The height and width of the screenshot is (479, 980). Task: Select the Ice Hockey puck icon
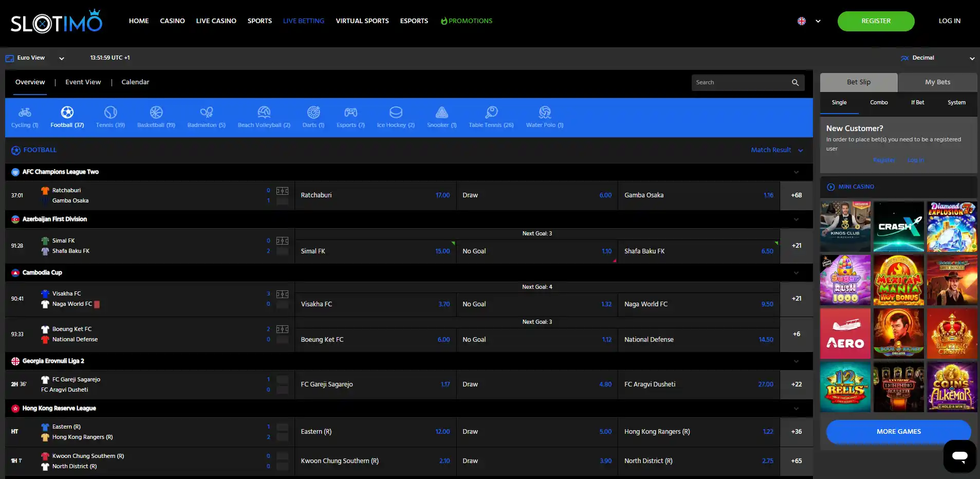pos(396,112)
